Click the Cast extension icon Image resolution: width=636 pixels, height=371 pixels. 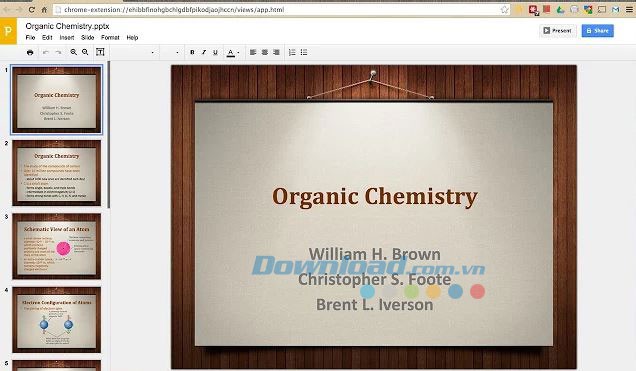pos(602,10)
